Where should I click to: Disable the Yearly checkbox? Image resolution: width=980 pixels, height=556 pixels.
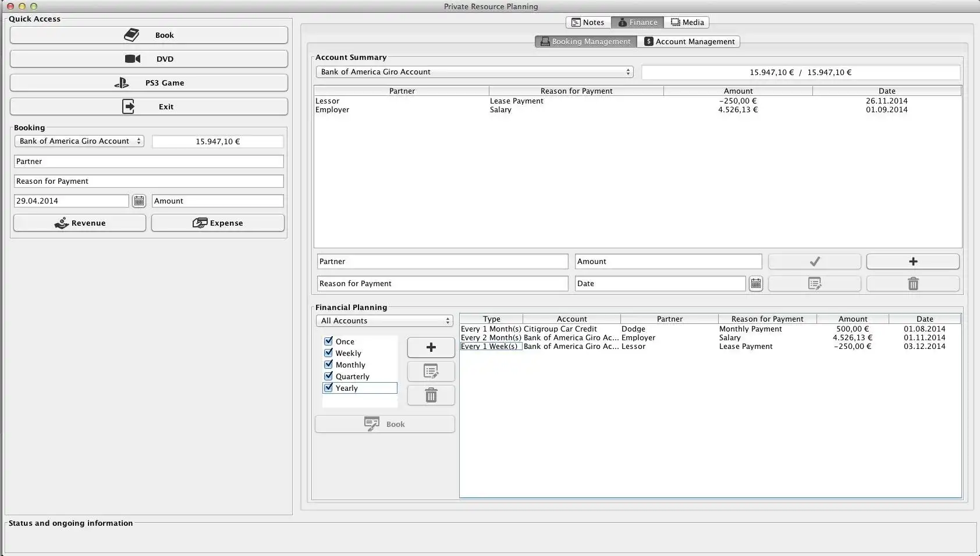pos(329,388)
